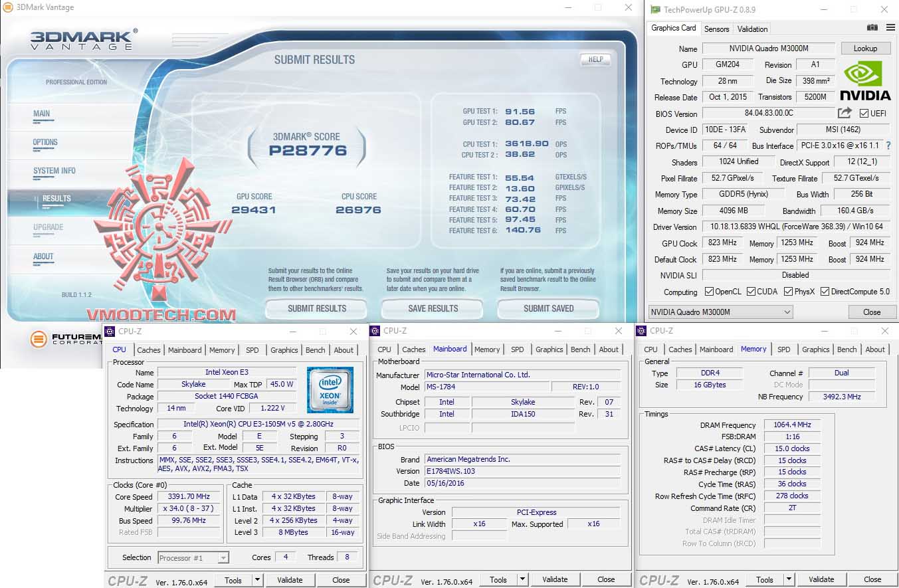Click the SUBMIT RESULTS button in 3DMark
Screen dimensions: 899x588
coord(316,308)
